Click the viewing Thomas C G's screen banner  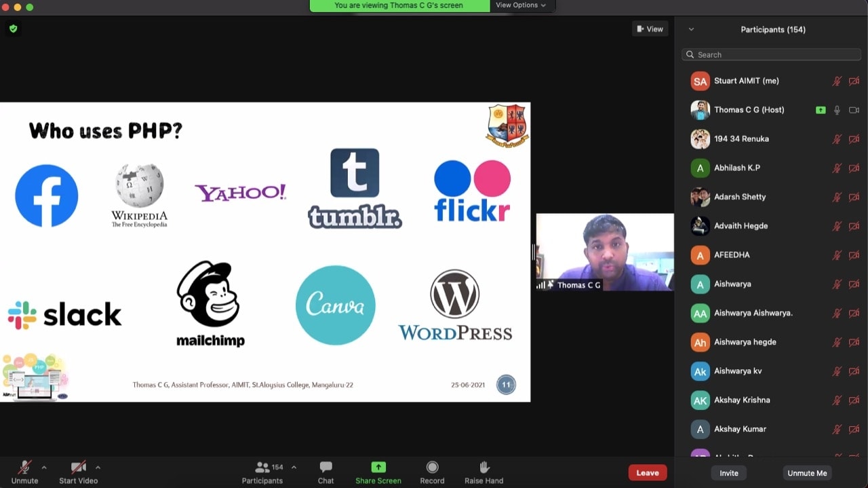coord(399,5)
